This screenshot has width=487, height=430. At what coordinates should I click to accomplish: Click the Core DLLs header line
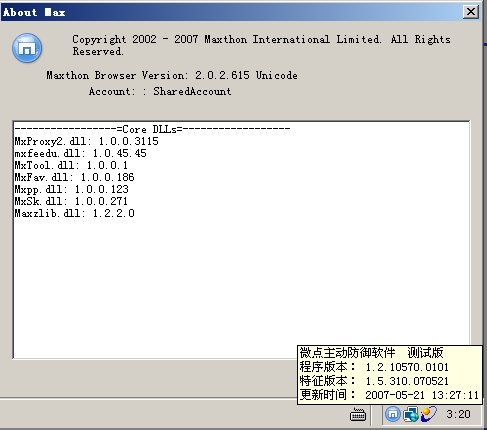[x=152, y=129]
